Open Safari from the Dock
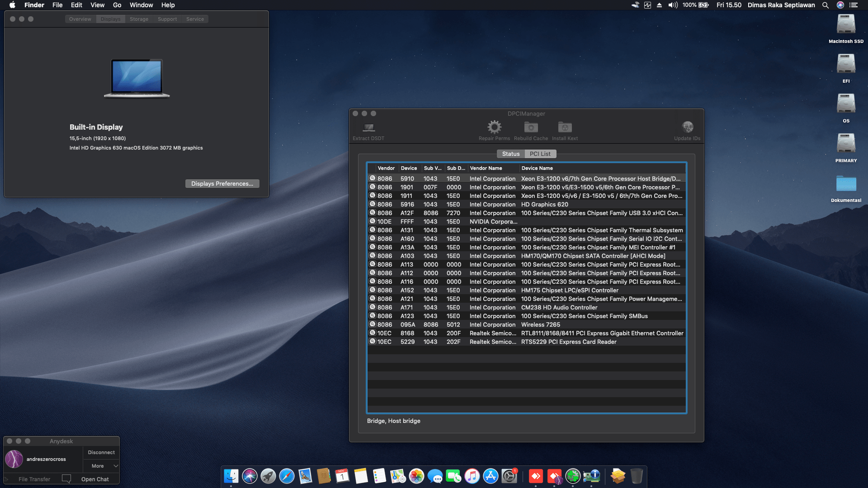Viewport: 868px width, 488px height. coord(287,476)
